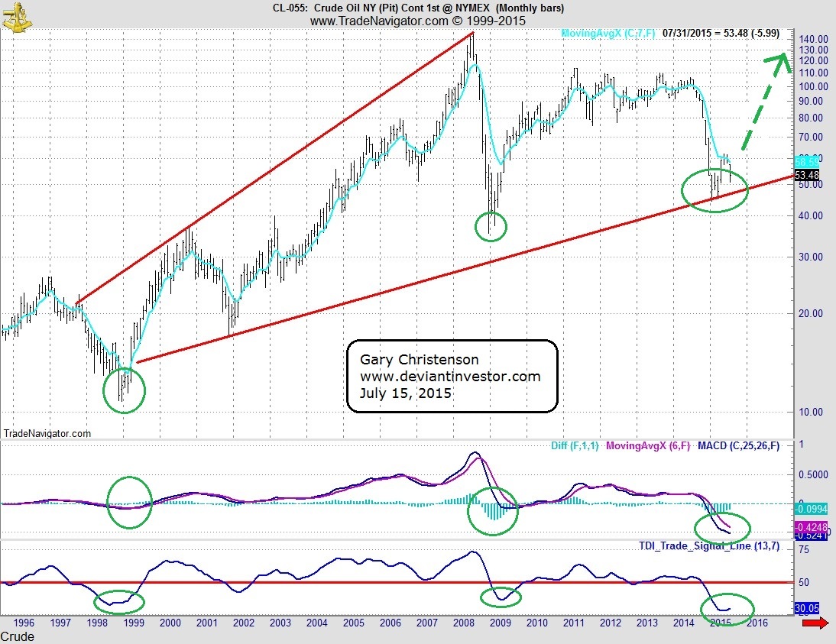Click the cyan 58.59 moving average price tag
This screenshot has height=644, width=836.
(807, 161)
